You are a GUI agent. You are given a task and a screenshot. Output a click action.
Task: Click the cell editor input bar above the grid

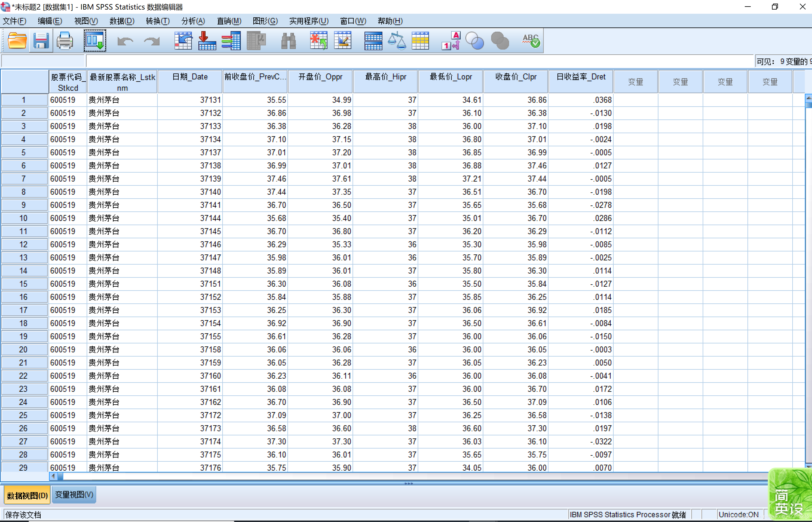(x=420, y=61)
